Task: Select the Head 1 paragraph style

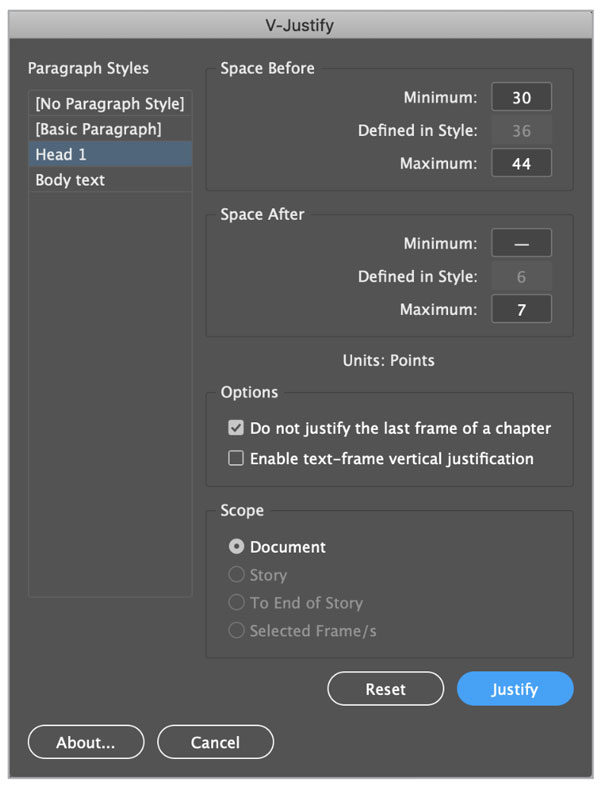Action: (x=110, y=154)
